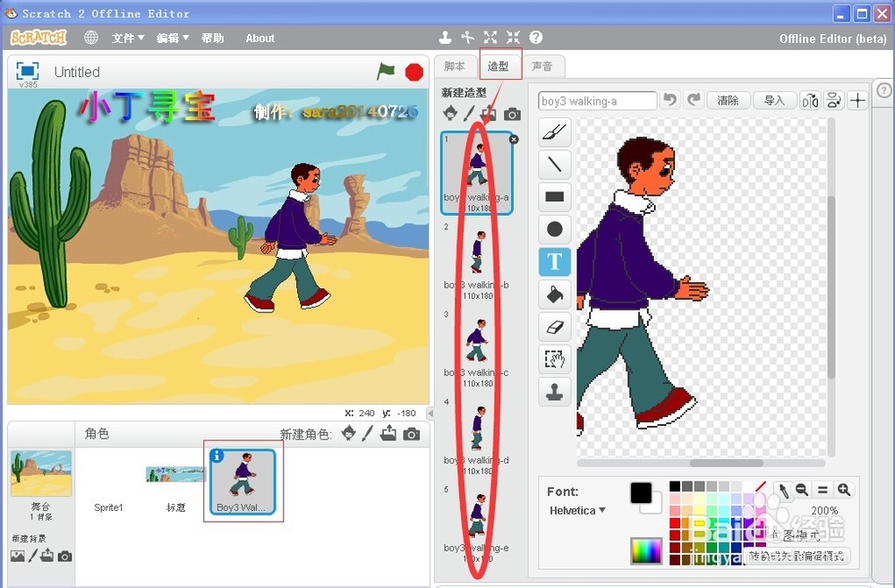Select the Rectangle tool

555,197
